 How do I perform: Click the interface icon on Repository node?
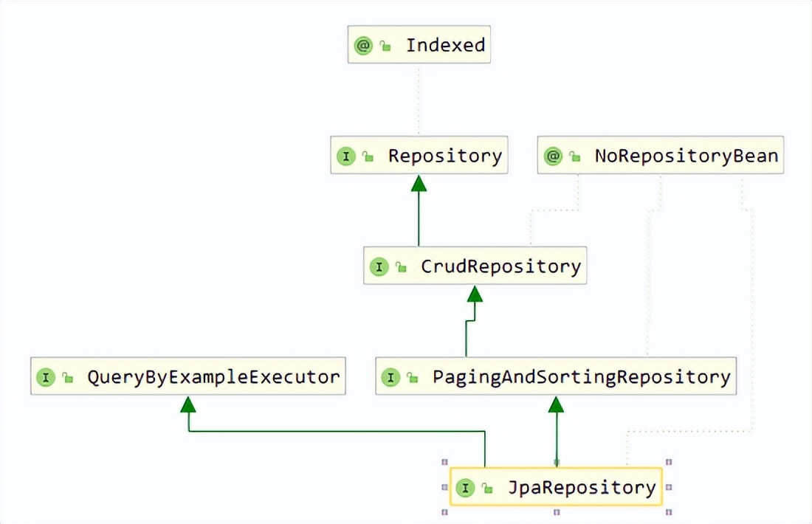(345, 156)
